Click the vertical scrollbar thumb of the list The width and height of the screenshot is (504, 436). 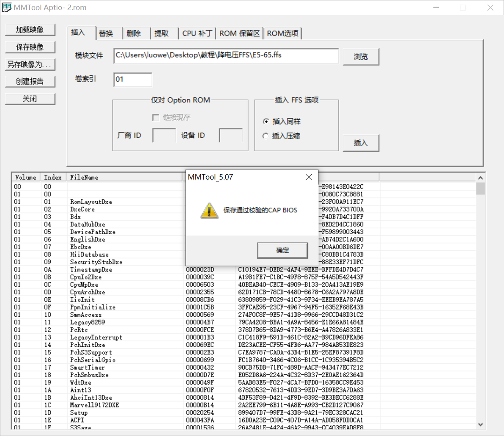pyautogui.click(x=481, y=189)
